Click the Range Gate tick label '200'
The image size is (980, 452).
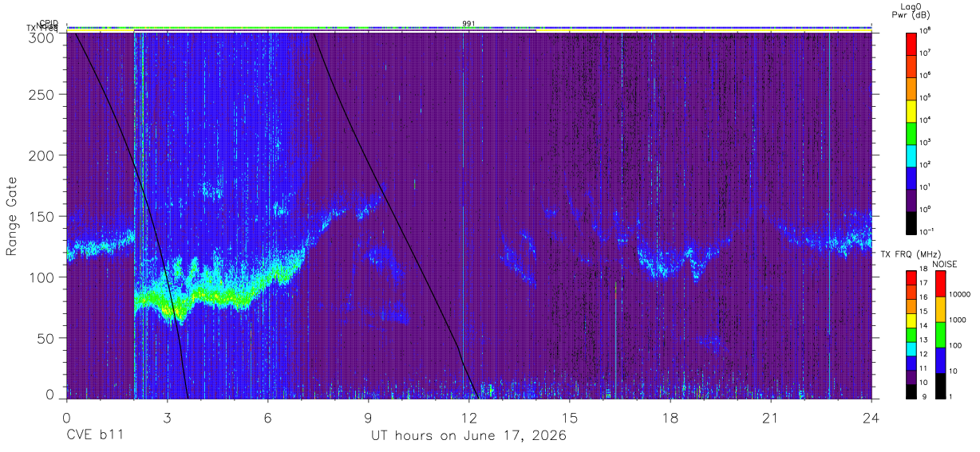[x=41, y=155]
